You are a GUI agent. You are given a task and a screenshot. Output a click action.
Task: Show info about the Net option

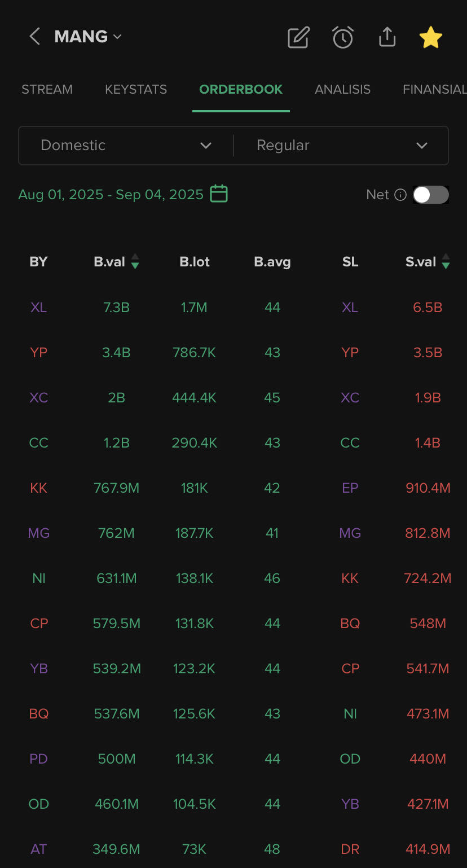click(400, 195)
